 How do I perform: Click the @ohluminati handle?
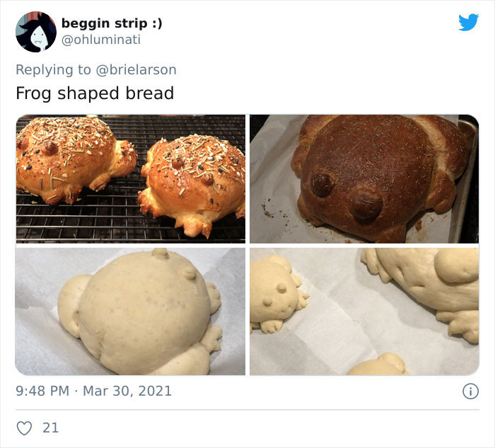point(100,40)
